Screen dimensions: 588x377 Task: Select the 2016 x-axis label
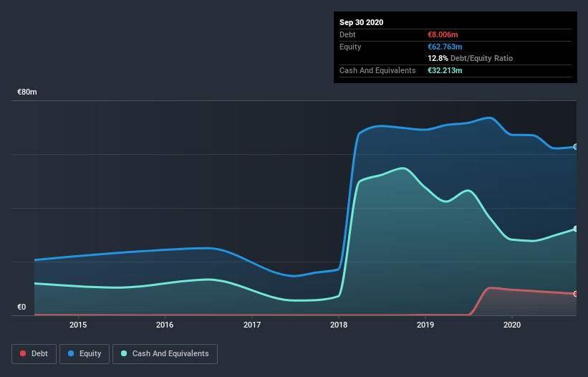coord(165,325)
